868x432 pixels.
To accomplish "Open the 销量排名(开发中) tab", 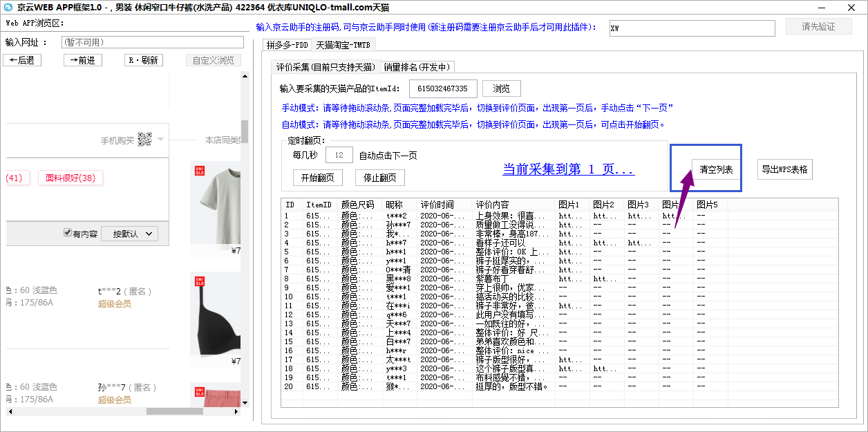I will click(417, 67).
